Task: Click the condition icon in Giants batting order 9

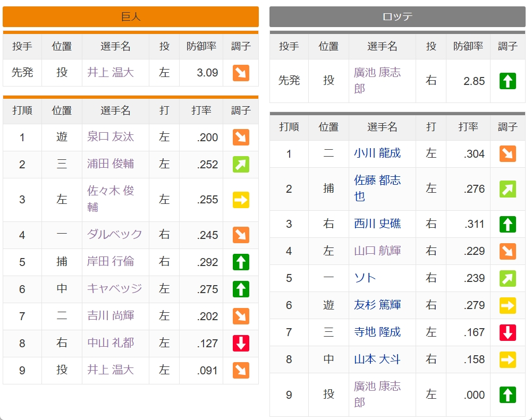Action: [x=241, y=371]
